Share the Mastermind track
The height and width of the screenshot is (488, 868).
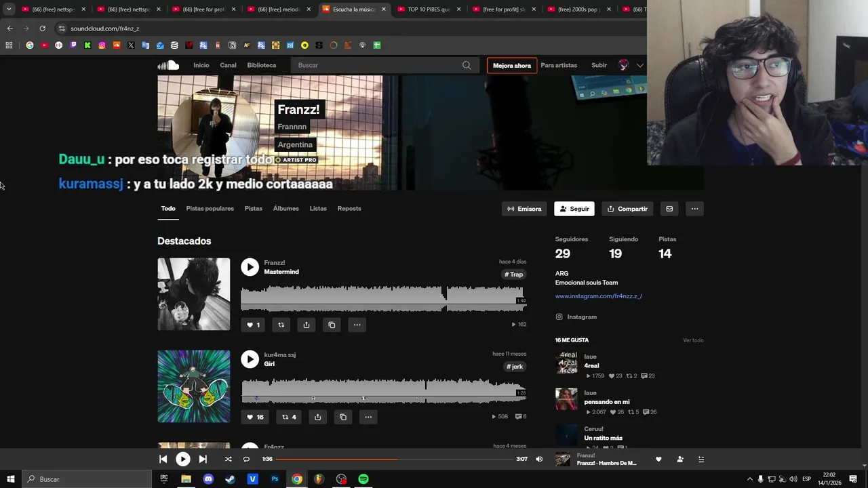pos(307,325)
